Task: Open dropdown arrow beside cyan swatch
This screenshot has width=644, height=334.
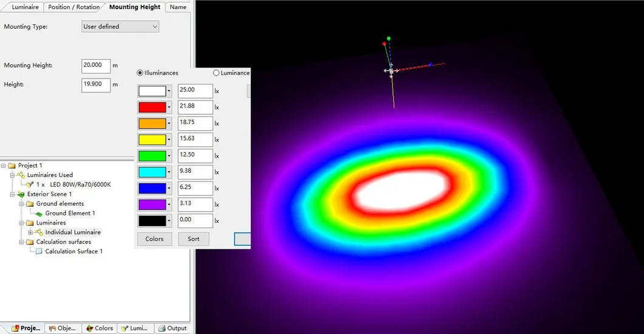Action: 169,172
